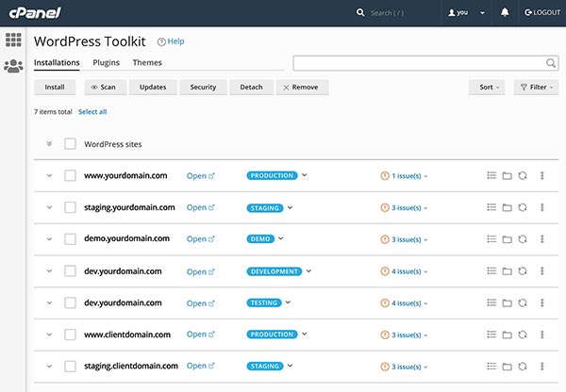Switch to the Themes tab
The image size is (566, 392).
(147, 63)
